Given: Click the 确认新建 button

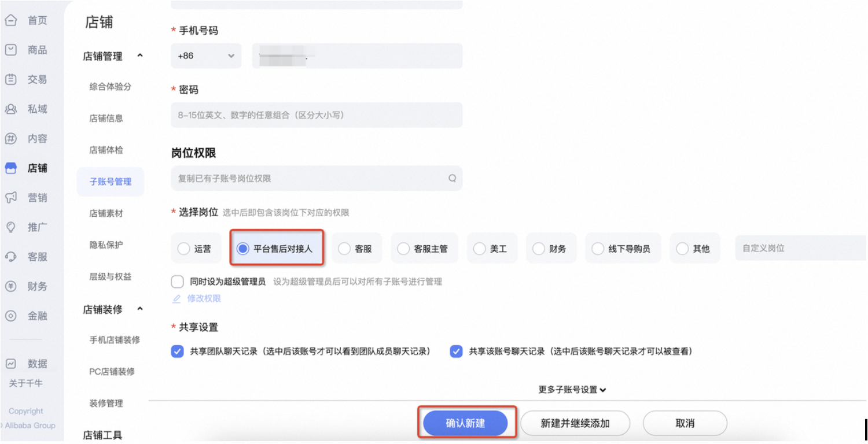Looking at the screenshot, I should [x=465, y=423].
